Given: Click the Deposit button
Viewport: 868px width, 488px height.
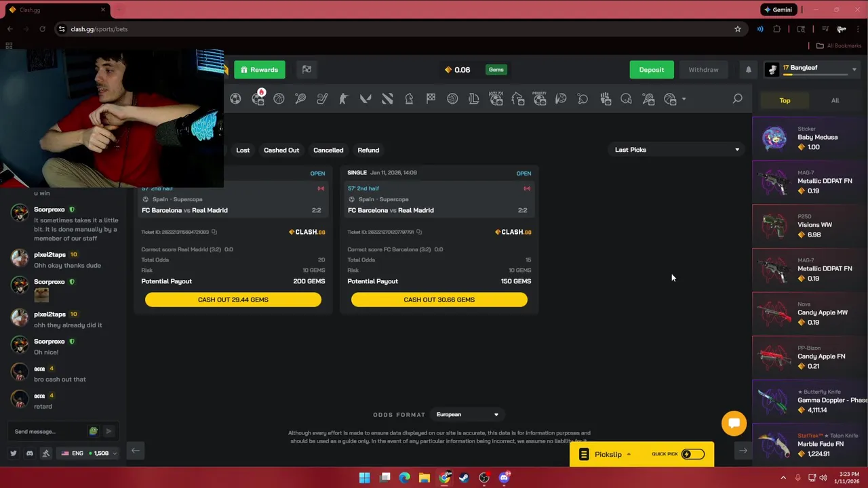Looking at the screenshot, I should click(651, 70).
